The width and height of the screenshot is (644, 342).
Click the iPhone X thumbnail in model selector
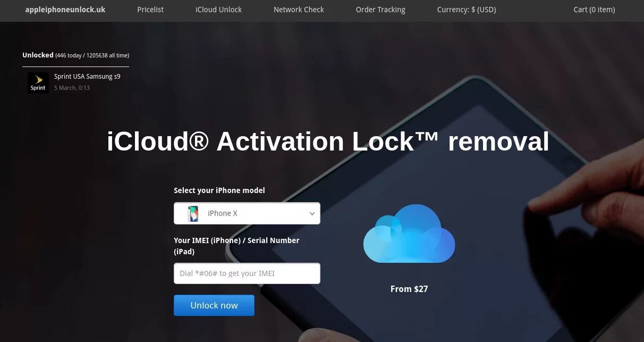click(193, 213)
